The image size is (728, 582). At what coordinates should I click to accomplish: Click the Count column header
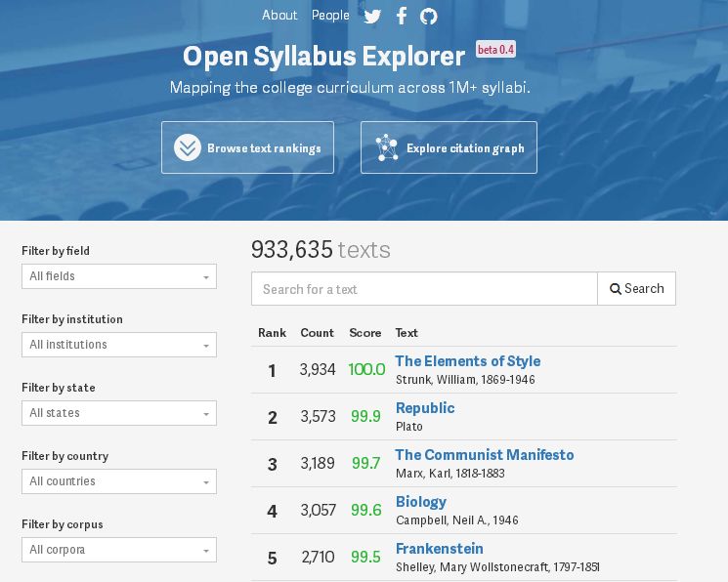coord(318,333)
